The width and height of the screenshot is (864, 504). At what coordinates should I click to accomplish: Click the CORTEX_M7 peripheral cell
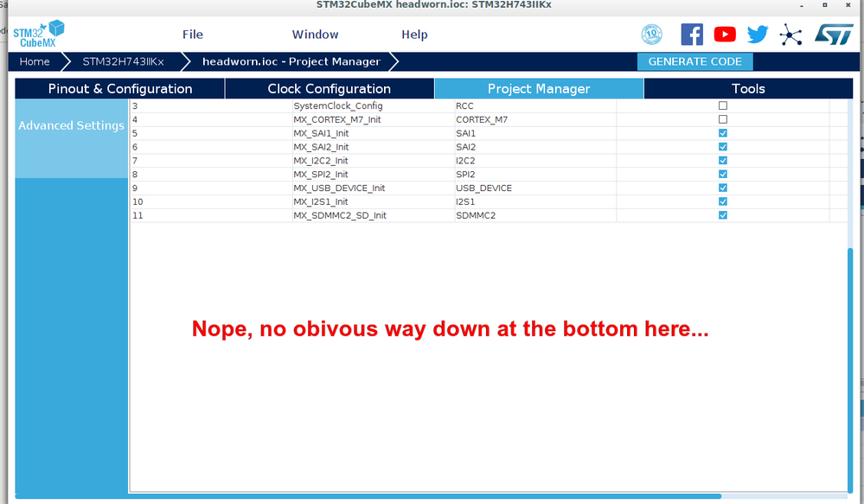(535, 119)
